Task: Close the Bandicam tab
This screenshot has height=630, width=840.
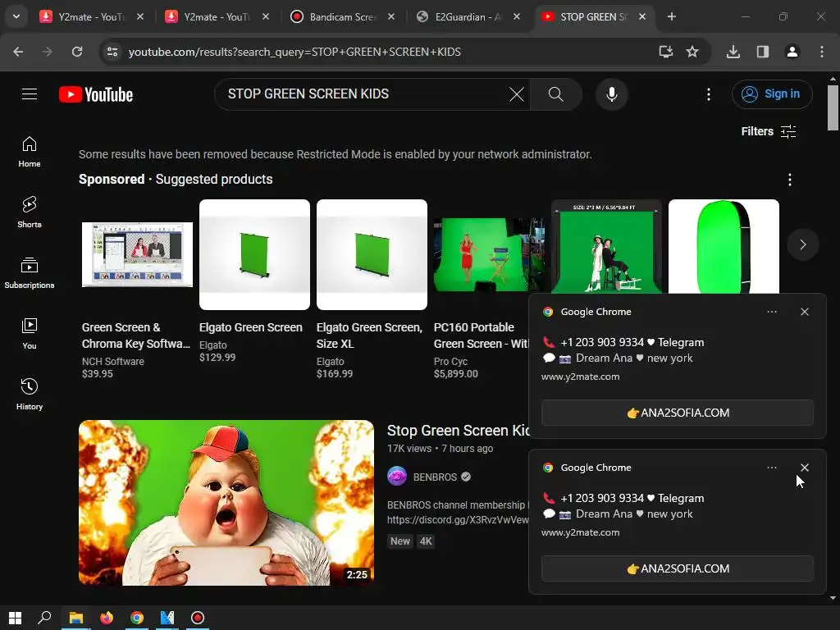Action: [391, 17]
